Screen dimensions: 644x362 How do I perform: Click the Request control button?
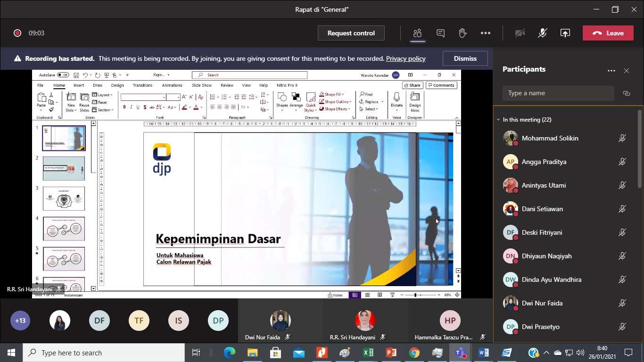click(x=351, y=33)
